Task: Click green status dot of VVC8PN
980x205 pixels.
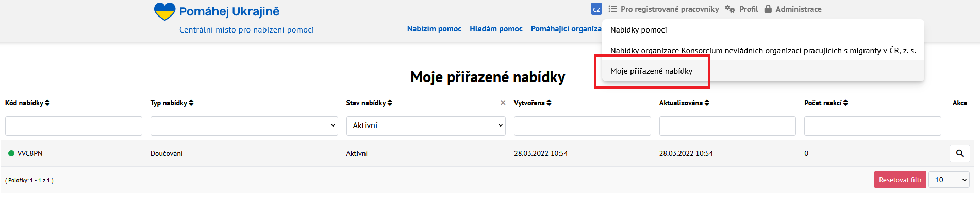Action: 11,153
